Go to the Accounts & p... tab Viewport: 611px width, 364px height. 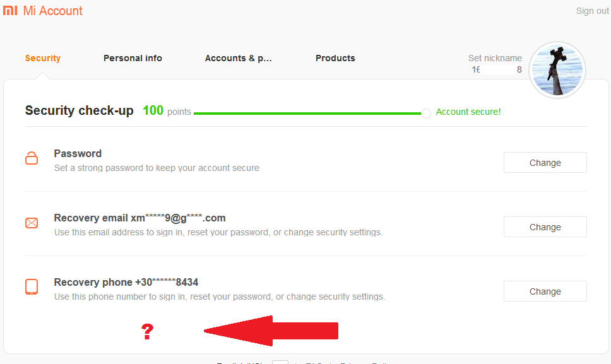coord(239,58)
